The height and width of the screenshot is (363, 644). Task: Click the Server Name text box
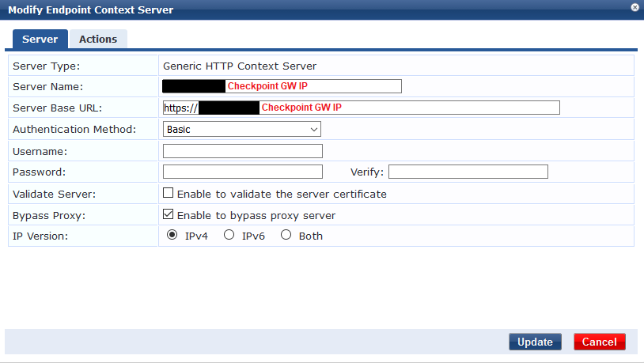[282, 86]
